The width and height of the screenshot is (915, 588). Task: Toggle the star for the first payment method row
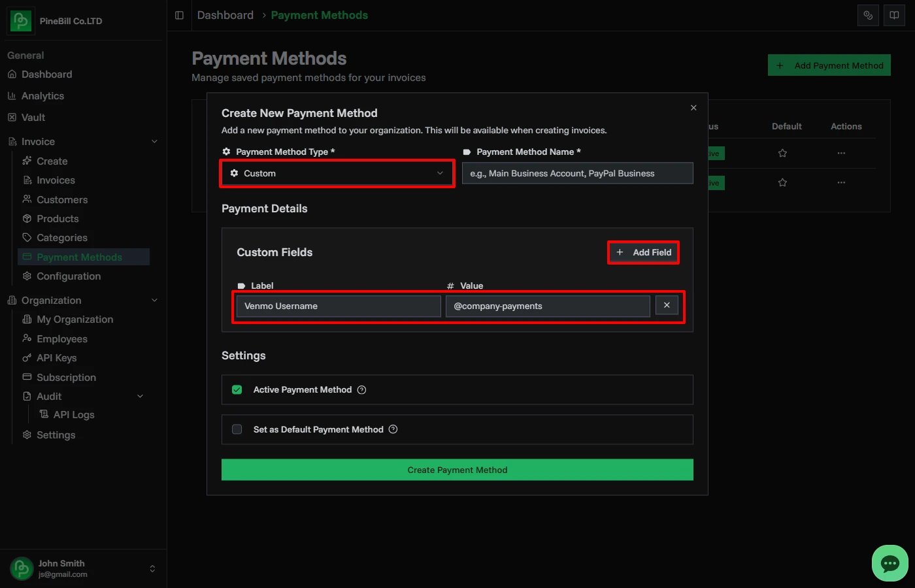pos(782,153)
